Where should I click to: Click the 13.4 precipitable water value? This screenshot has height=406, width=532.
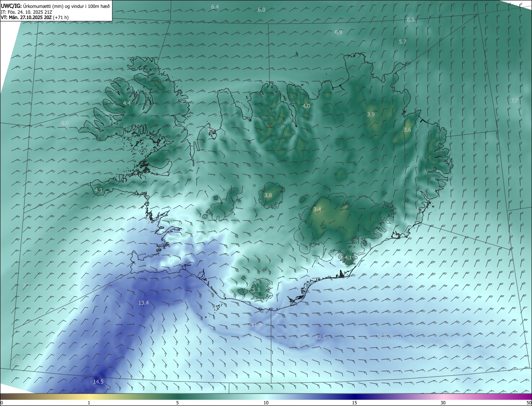pos(143,303)
